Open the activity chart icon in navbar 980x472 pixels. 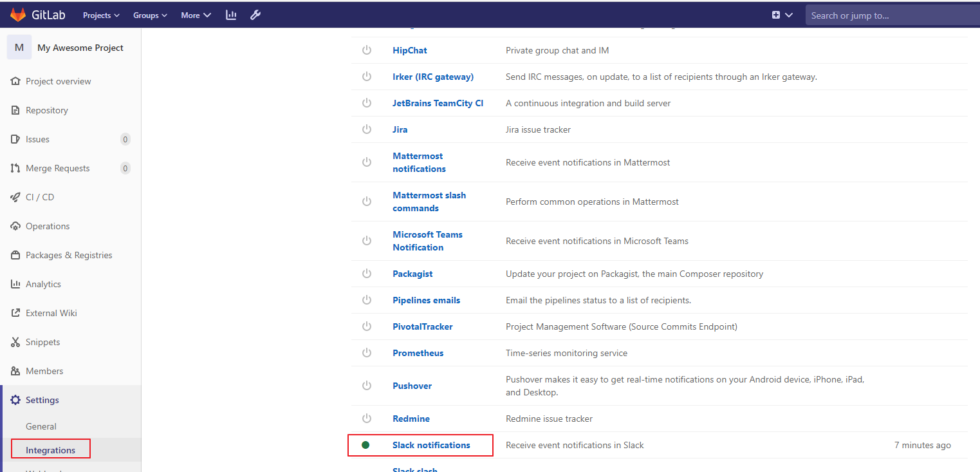[x=231, y=15]
